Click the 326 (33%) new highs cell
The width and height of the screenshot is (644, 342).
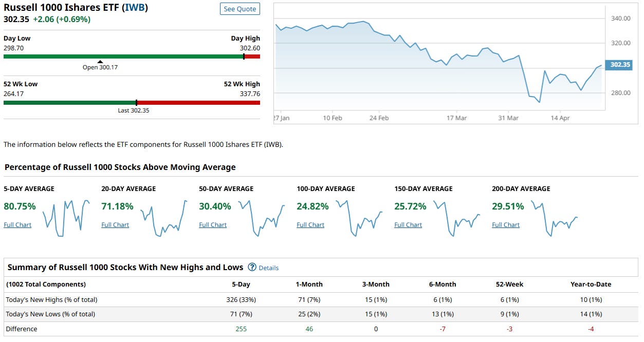coord(241,299)
